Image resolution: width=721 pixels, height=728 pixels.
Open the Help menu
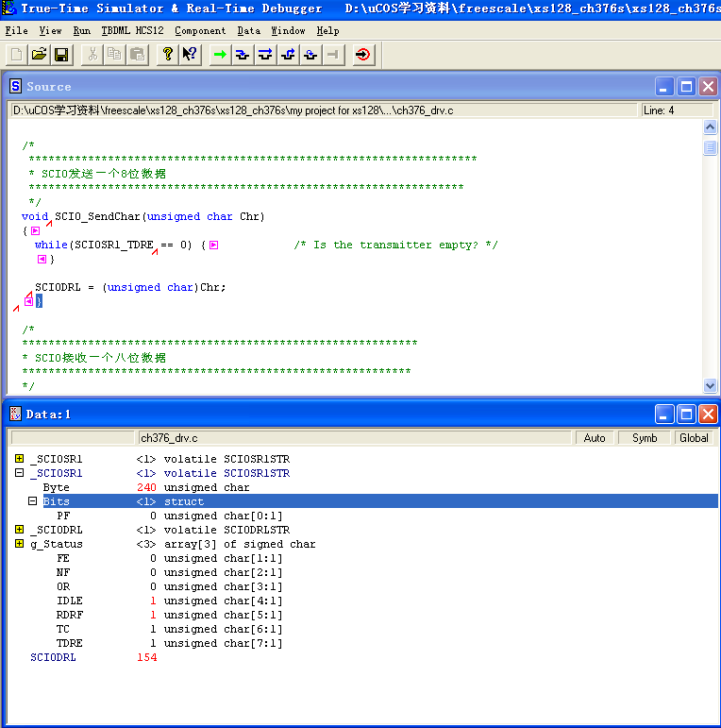click(328, 30)
